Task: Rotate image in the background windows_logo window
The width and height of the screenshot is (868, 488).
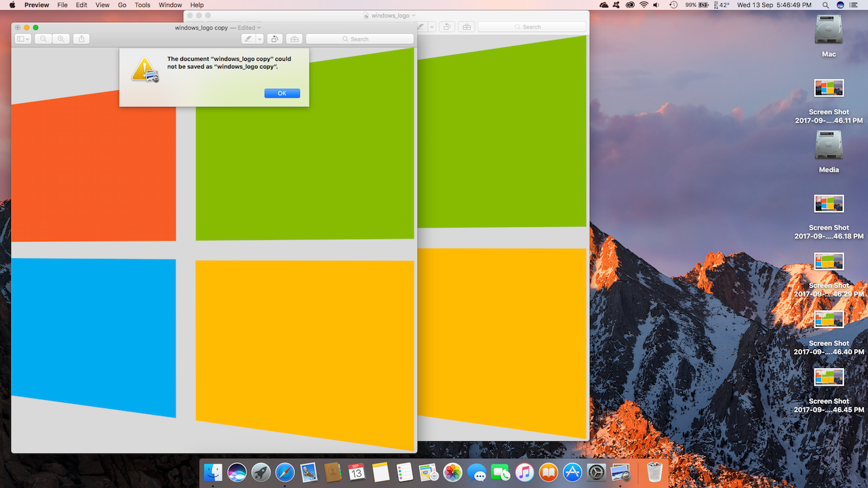Action: pyautogui.click(x=447, y=26)
